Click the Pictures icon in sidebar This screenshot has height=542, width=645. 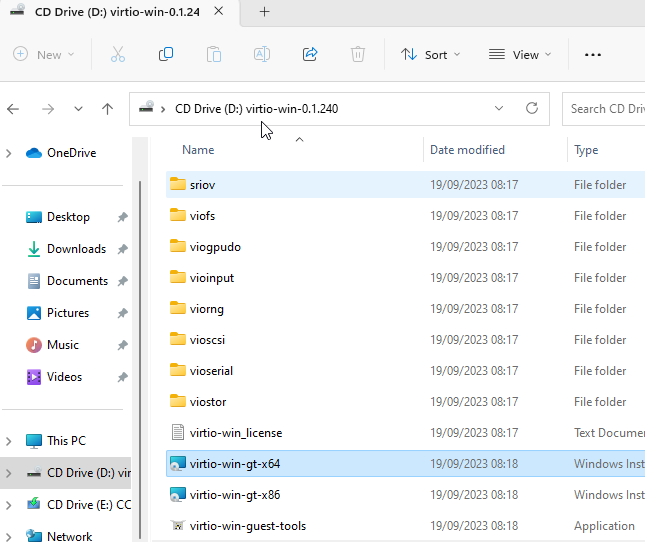34,313
